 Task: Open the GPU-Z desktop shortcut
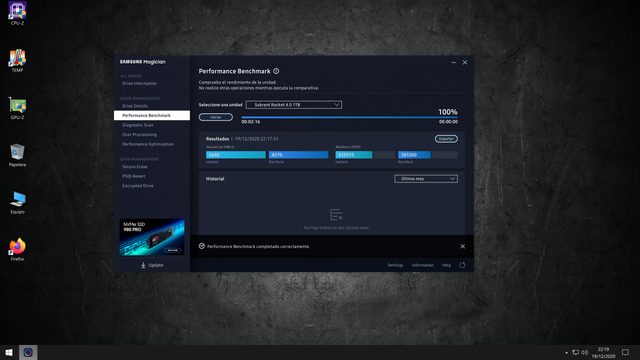[17, 108]
